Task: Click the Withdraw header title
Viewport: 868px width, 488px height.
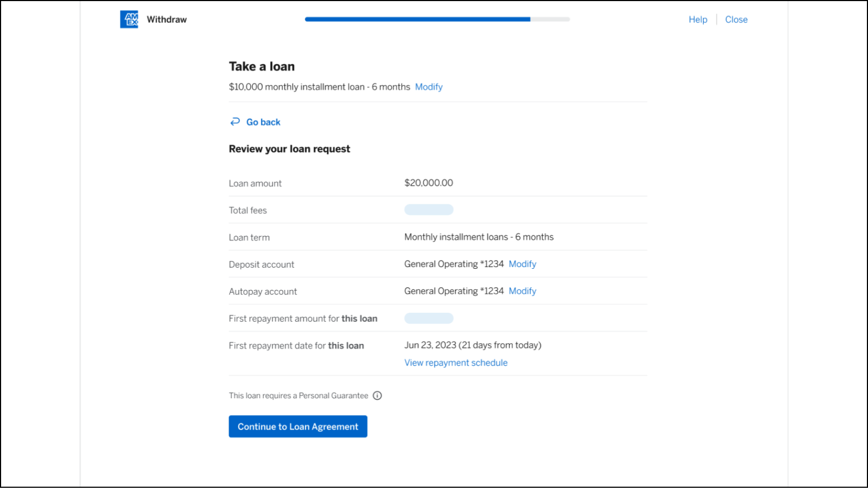Action: pyautogui.click(x=167, y=20)
